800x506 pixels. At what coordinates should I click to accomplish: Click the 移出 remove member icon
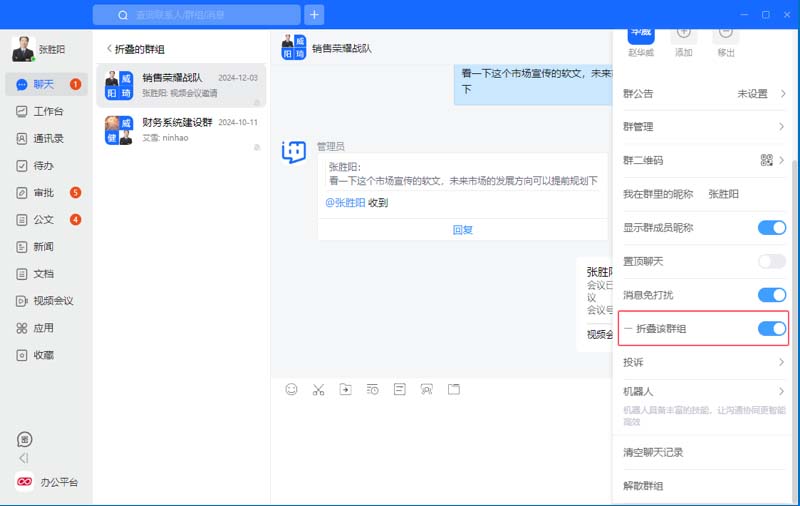(x=727, y=32)
